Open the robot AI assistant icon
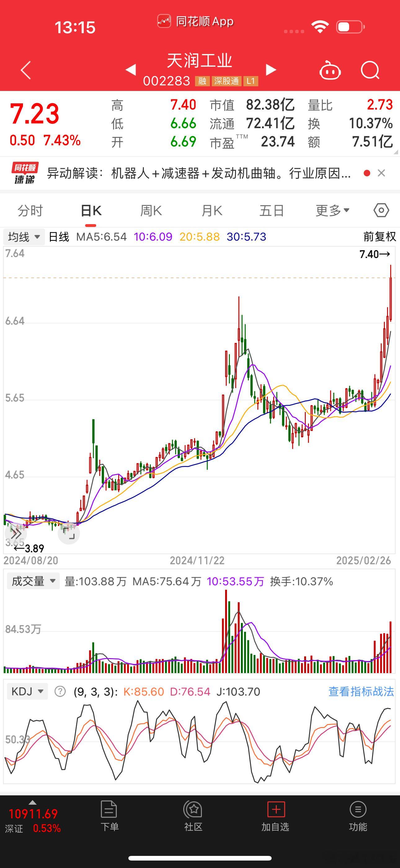The height and width of the screenshot is (868, 400). click(330, 70)
